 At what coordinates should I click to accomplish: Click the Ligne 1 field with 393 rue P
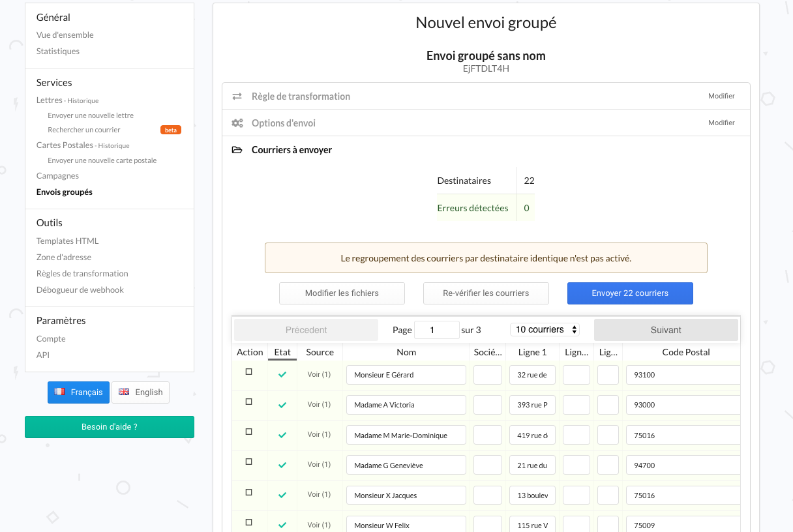(x=532, y=405)
